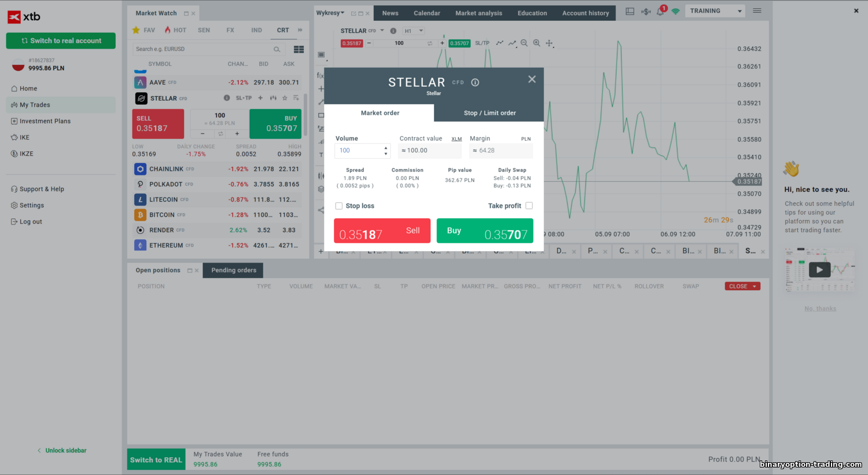Enable the Stop loss checkbox
The image size is (868, 475).
pos(339,206)
